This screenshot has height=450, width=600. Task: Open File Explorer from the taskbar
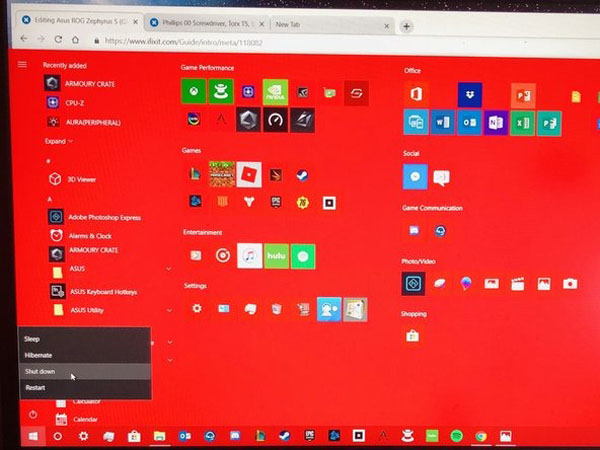159,436
